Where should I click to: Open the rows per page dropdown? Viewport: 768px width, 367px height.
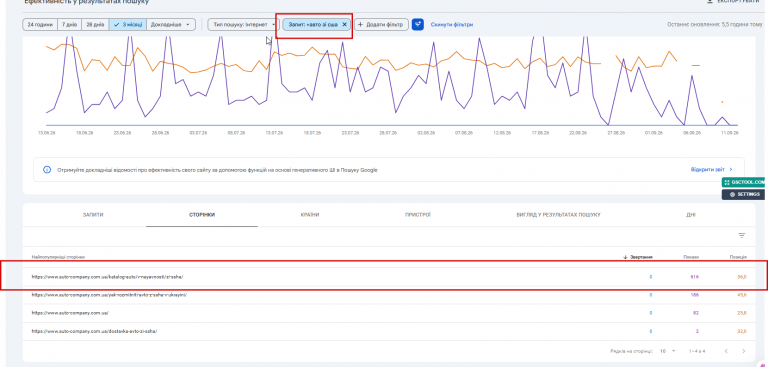(x=667, y=351)
